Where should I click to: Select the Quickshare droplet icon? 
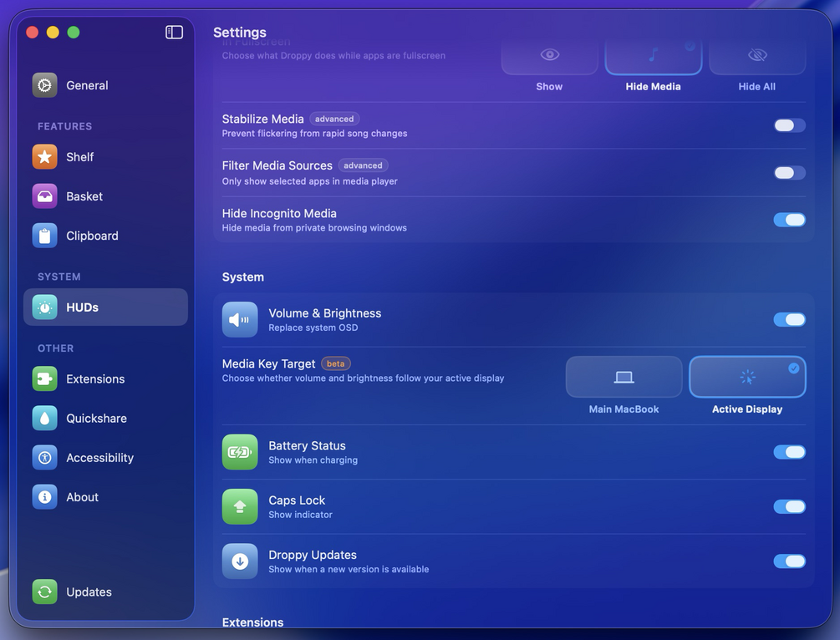(44, 418)
